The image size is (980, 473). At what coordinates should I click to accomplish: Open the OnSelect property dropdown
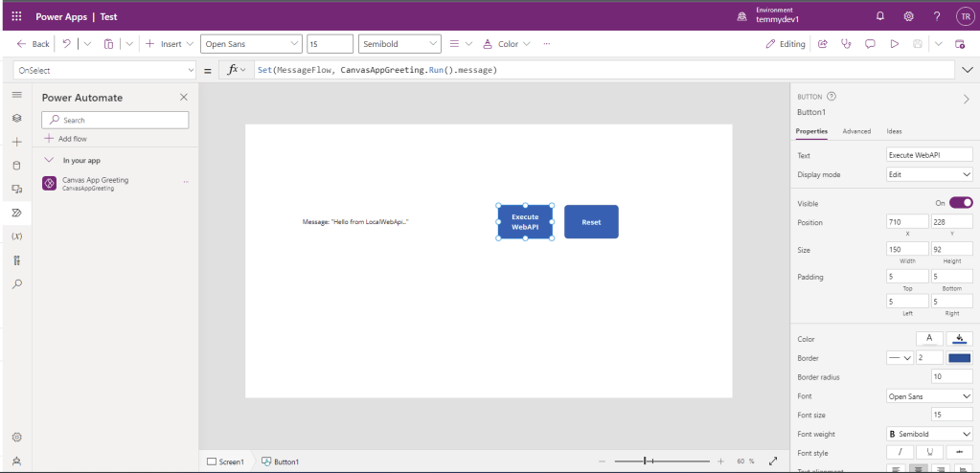tap(105, 70)
